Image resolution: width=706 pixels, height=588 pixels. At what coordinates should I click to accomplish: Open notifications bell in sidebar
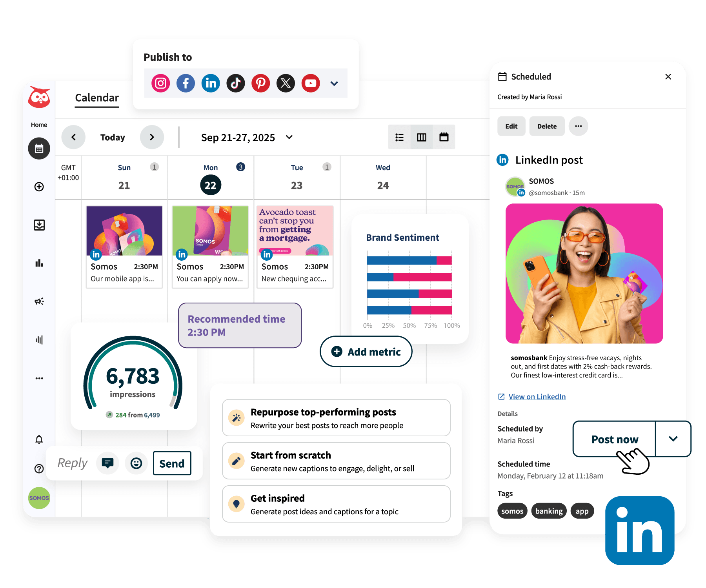point(39,439)
